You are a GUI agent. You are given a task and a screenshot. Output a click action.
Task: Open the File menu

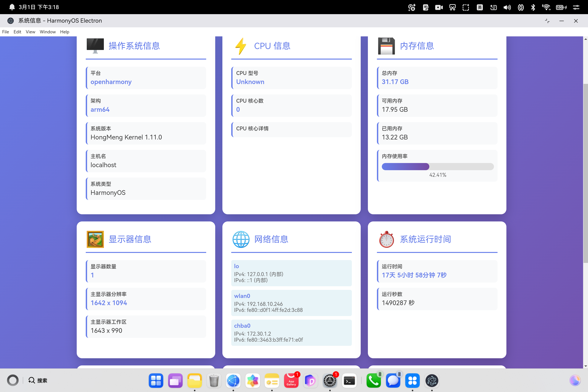(5, 32)
